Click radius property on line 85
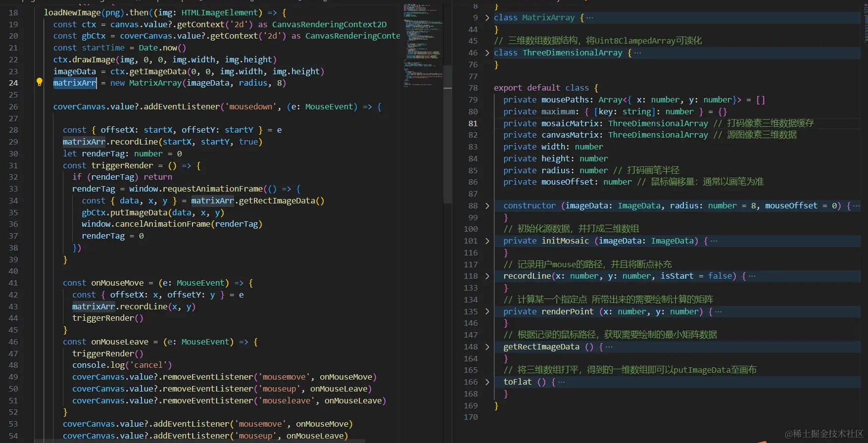 point(556,170)
